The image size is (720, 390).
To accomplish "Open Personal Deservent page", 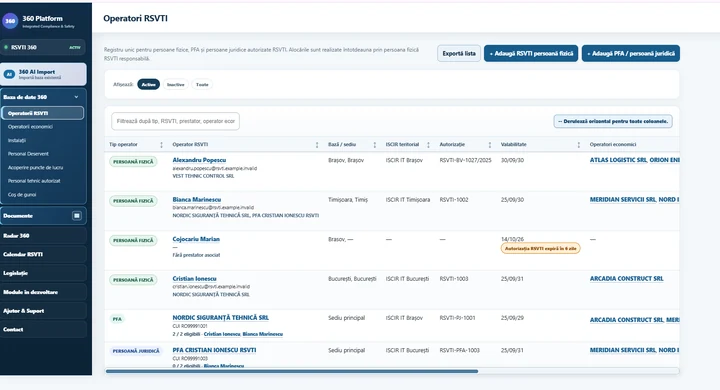I will click(x=28, y=154).
